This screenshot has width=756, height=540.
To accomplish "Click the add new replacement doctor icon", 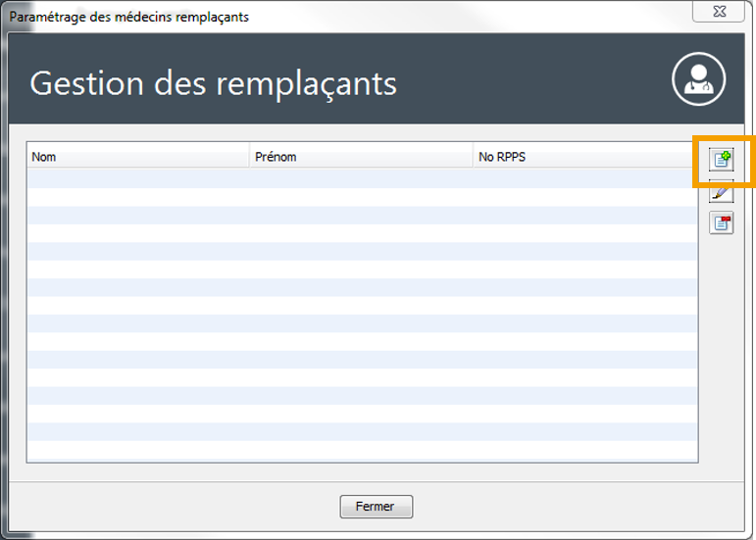I will (x=722, y=160).
